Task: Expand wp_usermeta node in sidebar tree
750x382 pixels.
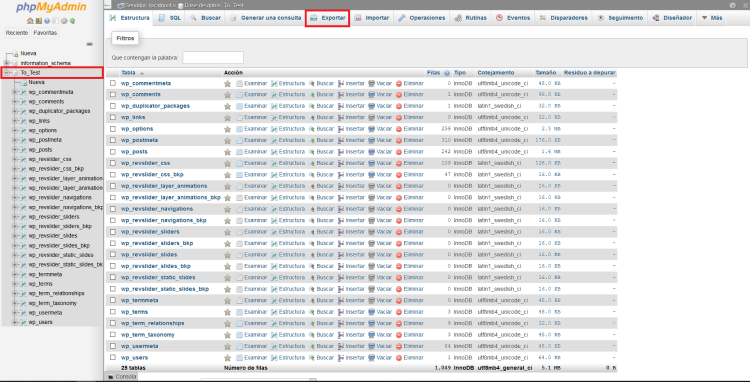Action: pos(15,313)
